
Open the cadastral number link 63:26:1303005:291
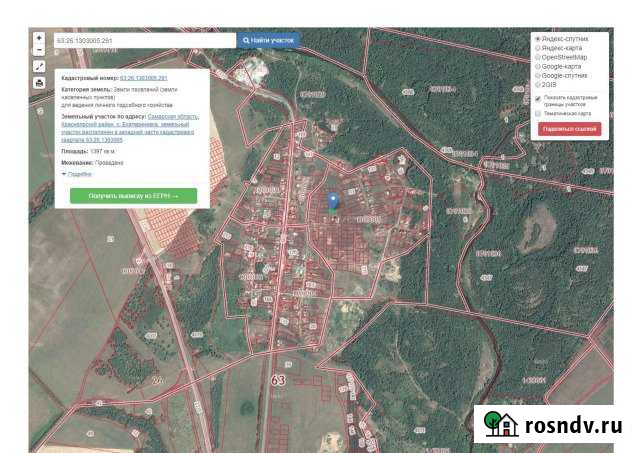tap(144, 77)
